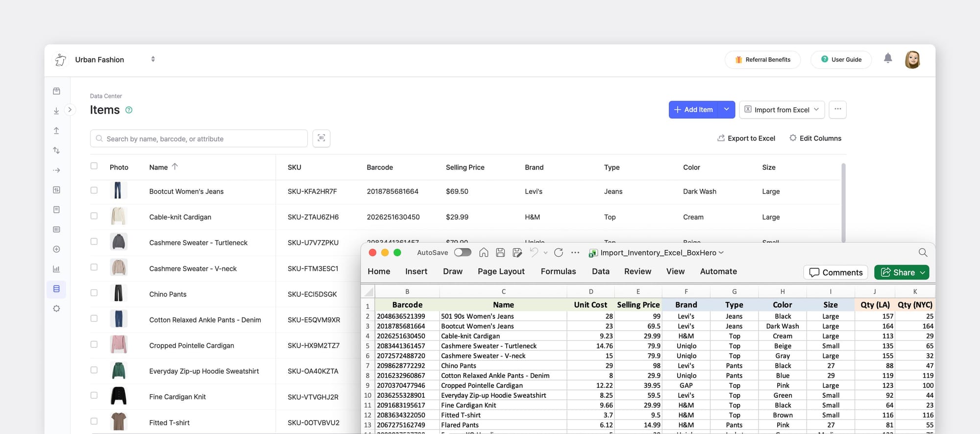Click the Data Center breadcrumb
980x434 pixels.
click(x=106, y=96)
